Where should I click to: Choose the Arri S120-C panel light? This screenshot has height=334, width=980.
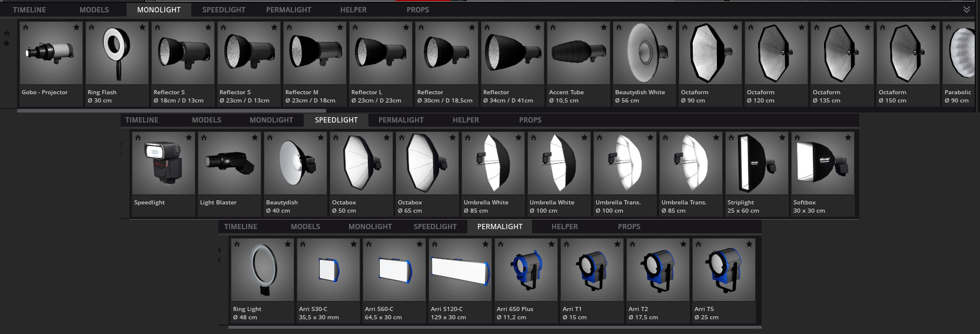[460, 280]
